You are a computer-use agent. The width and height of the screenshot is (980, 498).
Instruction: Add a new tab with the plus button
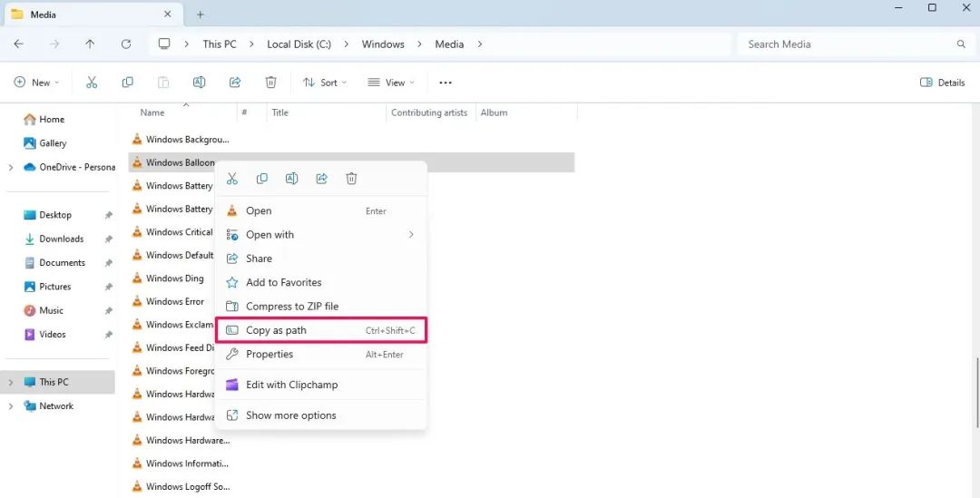tap(200, 15)
